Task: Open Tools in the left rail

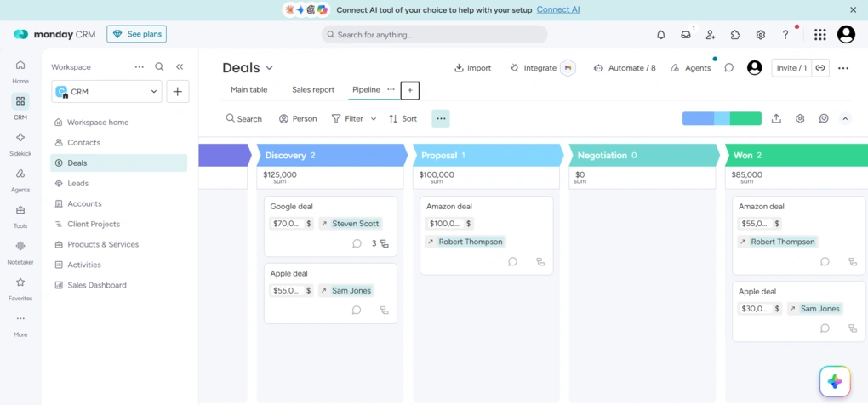Action: coord(20,216)
